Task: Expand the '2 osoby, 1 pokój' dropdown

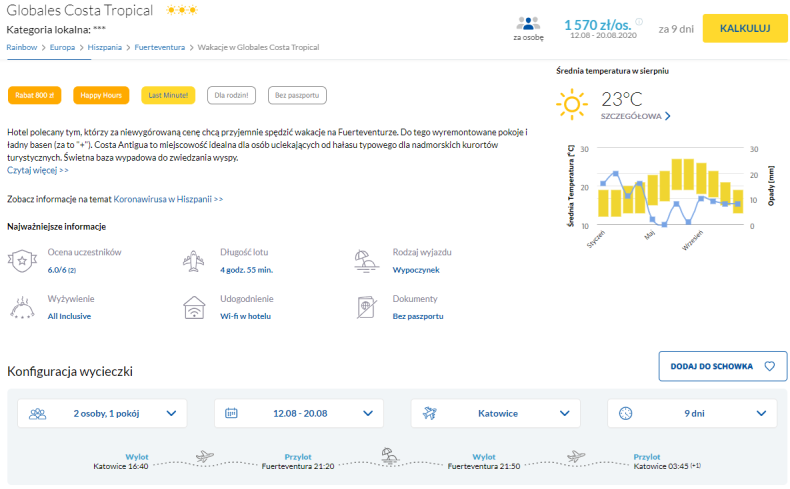Action: (x=102, y=413)
